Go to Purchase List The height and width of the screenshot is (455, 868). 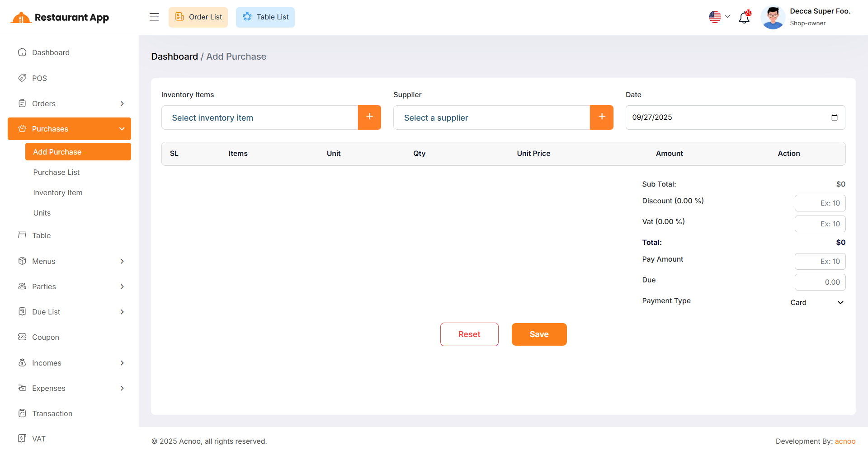56,172
